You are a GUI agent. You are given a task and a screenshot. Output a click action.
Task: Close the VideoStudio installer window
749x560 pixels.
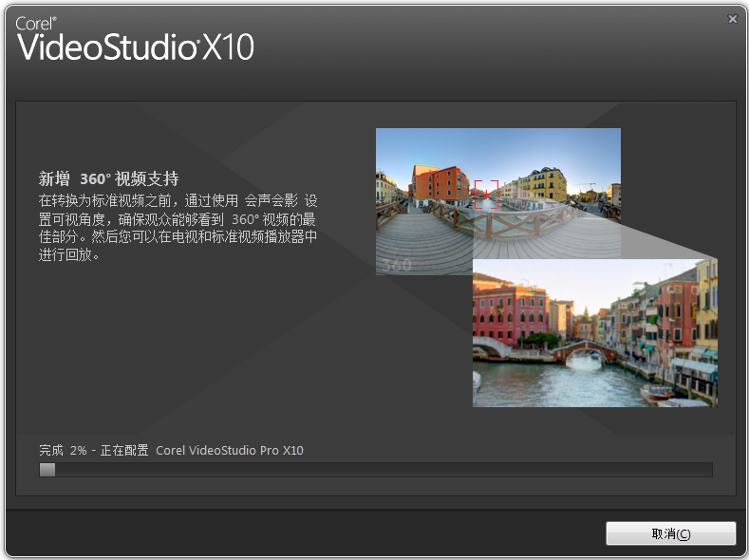[732, 19]
